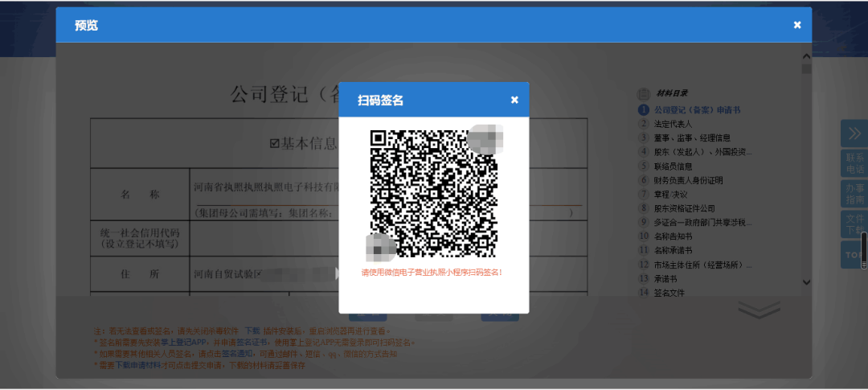Open 联络员信息 document entry
The height and width of the screenshot is (390, 868).
click(x=674, y=166)
